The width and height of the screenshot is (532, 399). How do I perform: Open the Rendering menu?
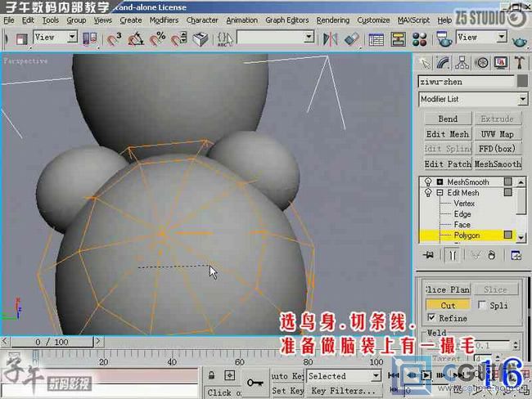pyautogui.click(x=333, y=20)
